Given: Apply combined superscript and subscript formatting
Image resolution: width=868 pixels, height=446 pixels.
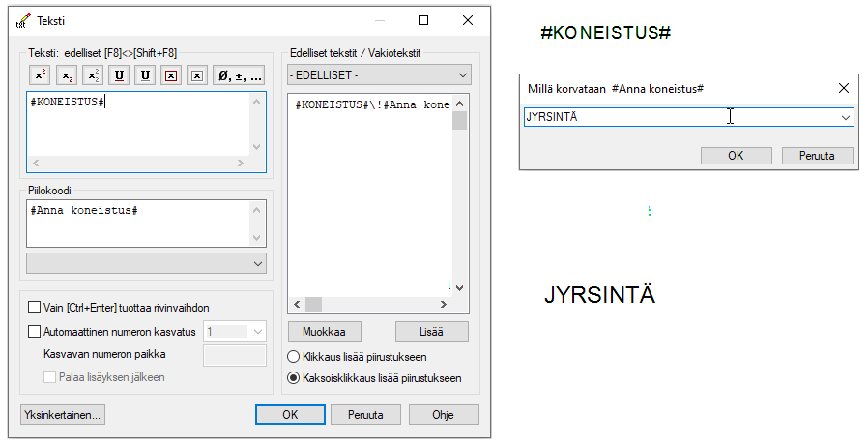Looking at the screenshot, I should point(93,75).
